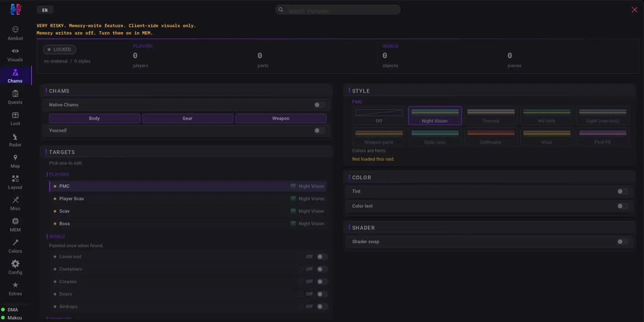Click the Makcu green status indicator
The width and height of the screenshot is (644, 322).
(x=3, y=318)
